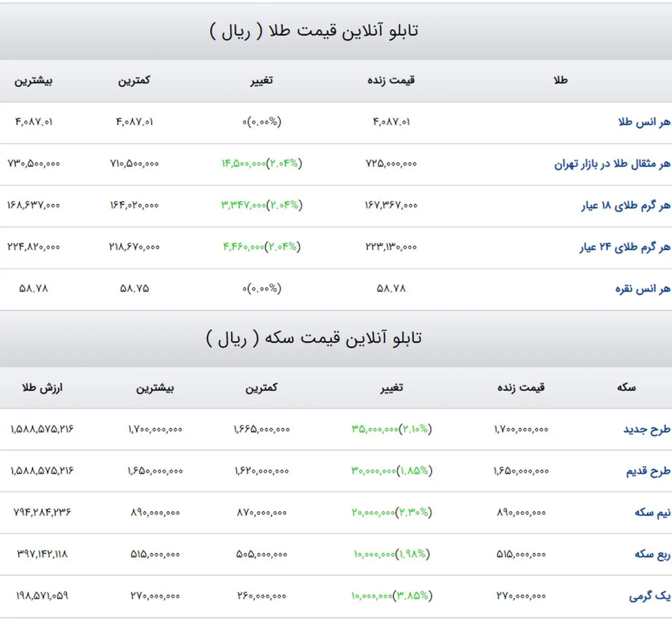The height and width of the screenshot is (619, 672).
Task: Select live price ۱۶۷,۳۶۷,۰۰۰ of 18-karat gold
Action: point(391,205)
